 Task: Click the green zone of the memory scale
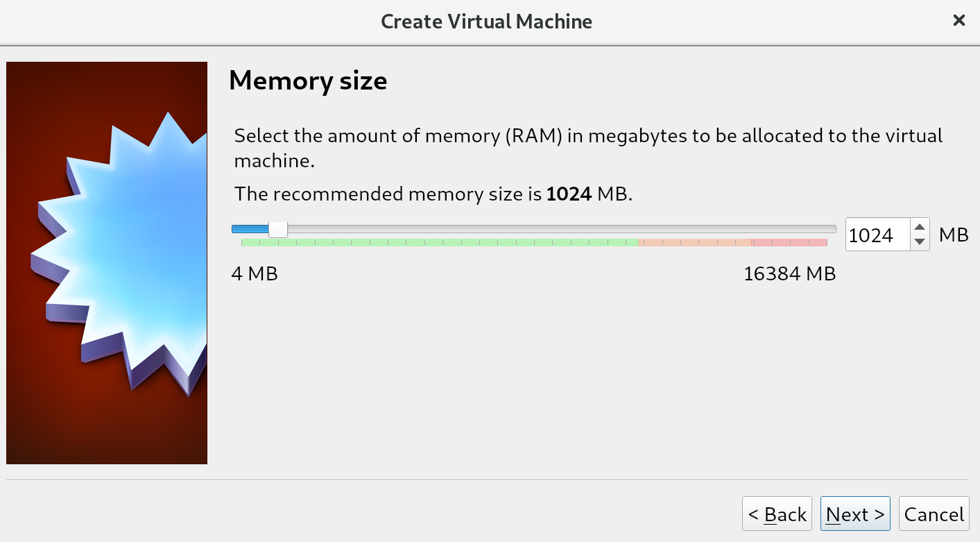pyautogui.click(x=437, y=243)
